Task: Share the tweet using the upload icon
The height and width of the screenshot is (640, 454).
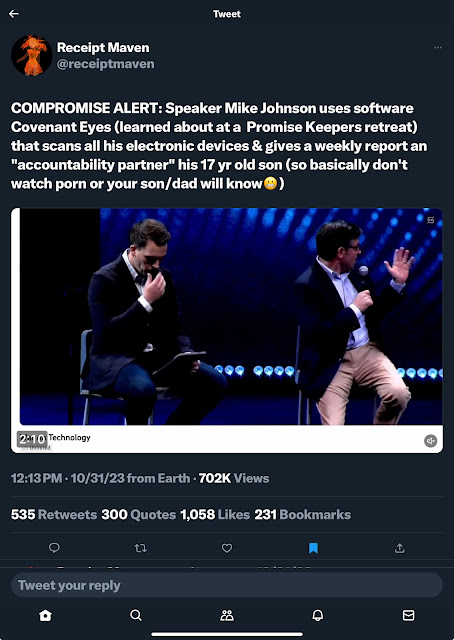Action: pyautogui.click(x=400, y=548)
